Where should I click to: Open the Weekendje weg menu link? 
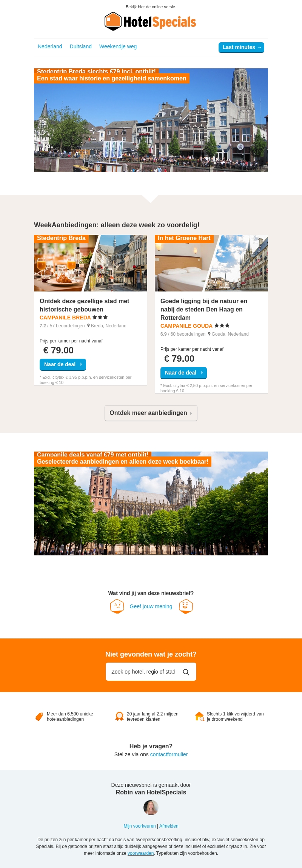118,46
